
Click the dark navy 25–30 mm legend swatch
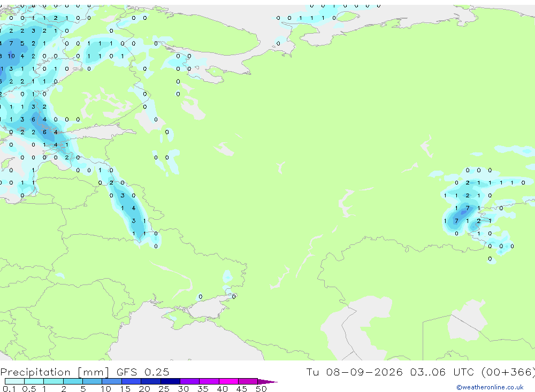(x=170, y=381)
